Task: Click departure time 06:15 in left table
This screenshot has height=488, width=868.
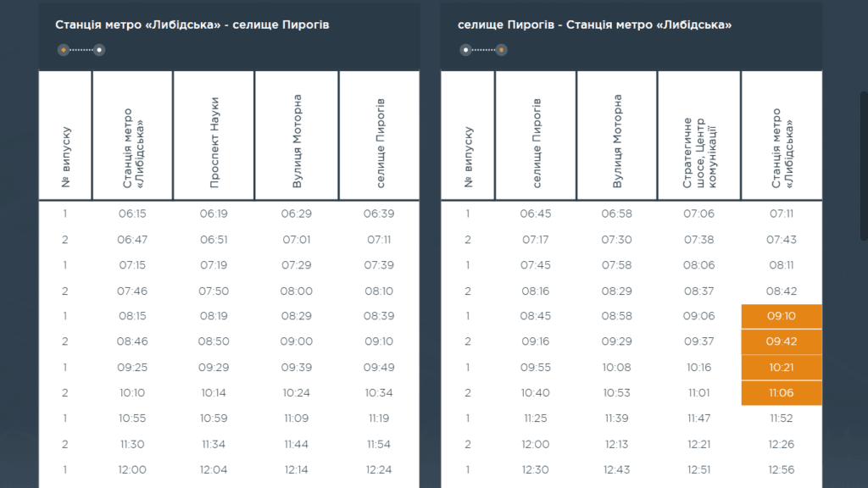Action: click(132, 213)
